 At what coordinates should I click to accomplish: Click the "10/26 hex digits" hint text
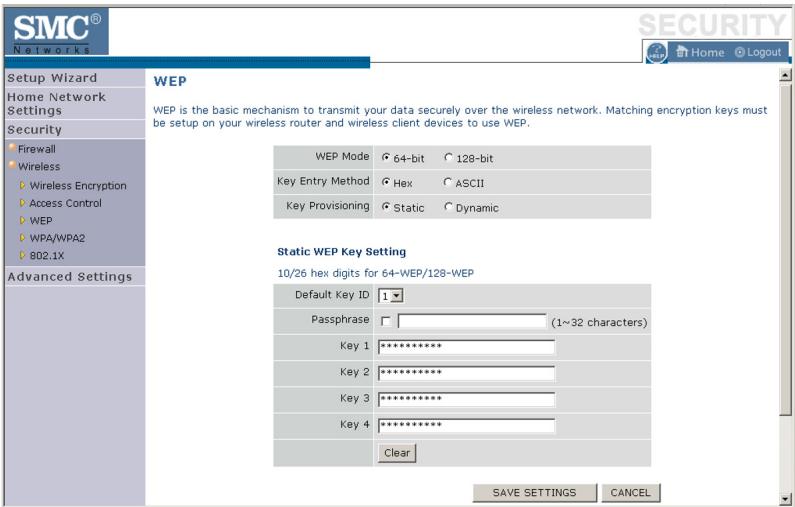tap(376, 273)
